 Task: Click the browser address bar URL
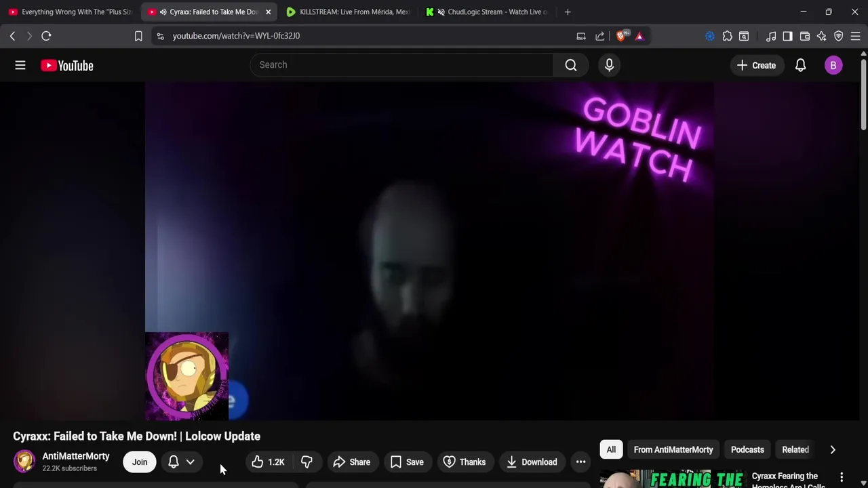[x=236, y=36]
